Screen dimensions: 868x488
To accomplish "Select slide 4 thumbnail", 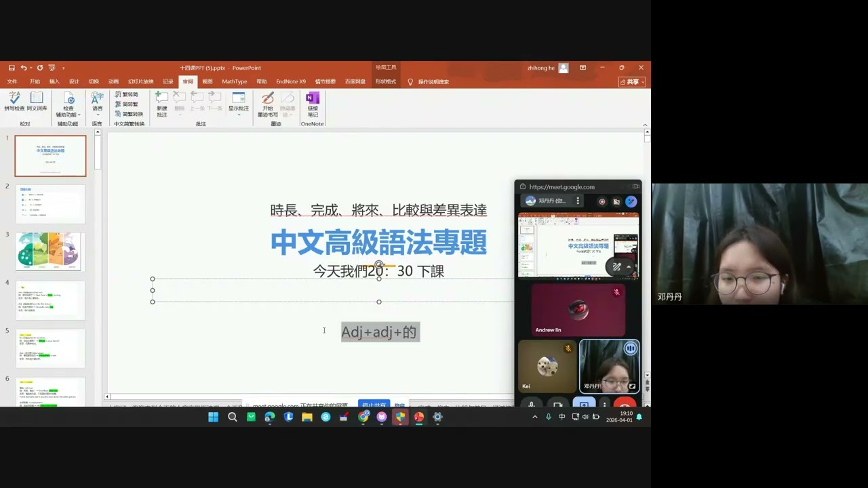I will pos(51,300).
